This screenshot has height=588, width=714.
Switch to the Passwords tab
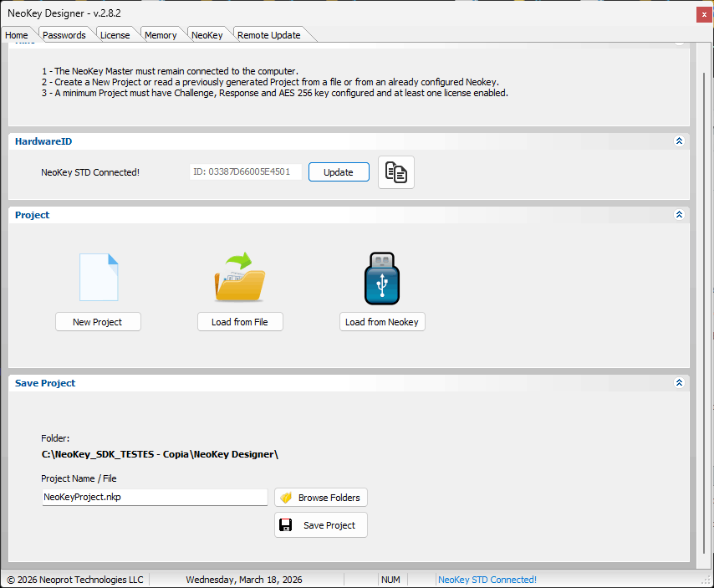64,35
